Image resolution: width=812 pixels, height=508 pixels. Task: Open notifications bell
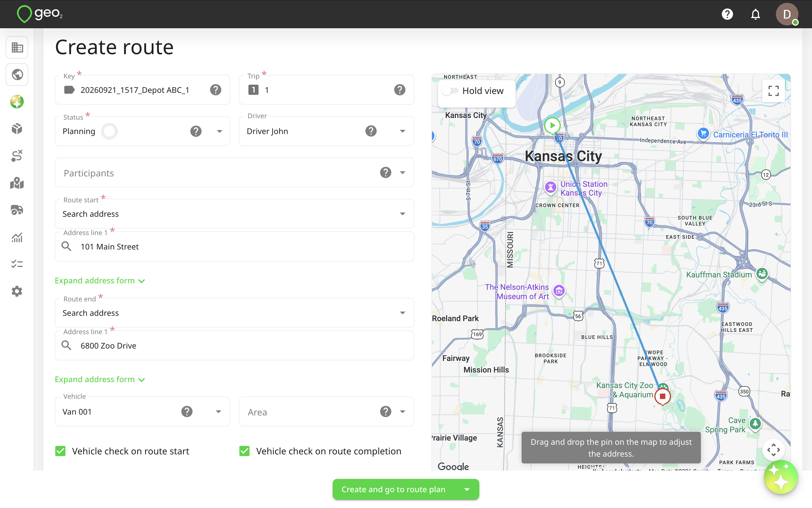coord(755,14)
